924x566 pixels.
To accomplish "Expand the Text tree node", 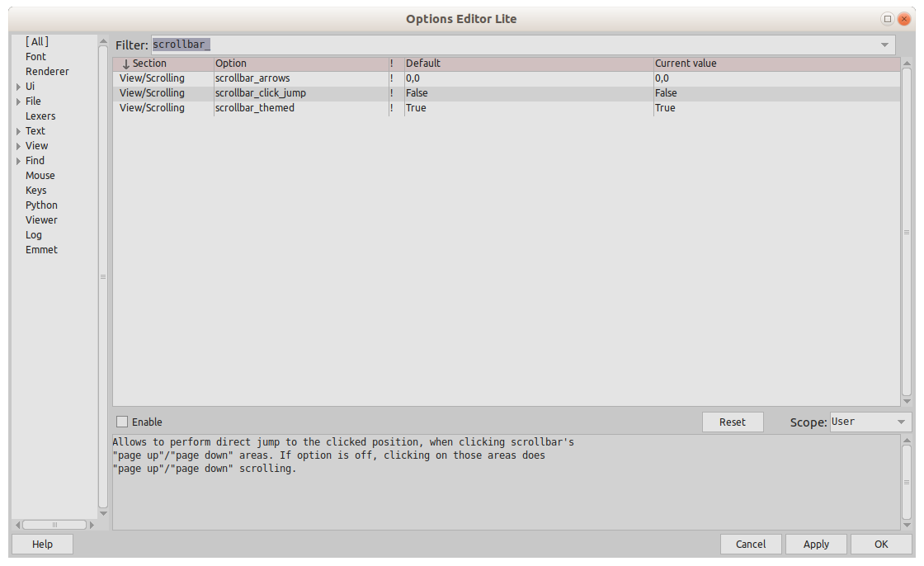I will [19, 131].
